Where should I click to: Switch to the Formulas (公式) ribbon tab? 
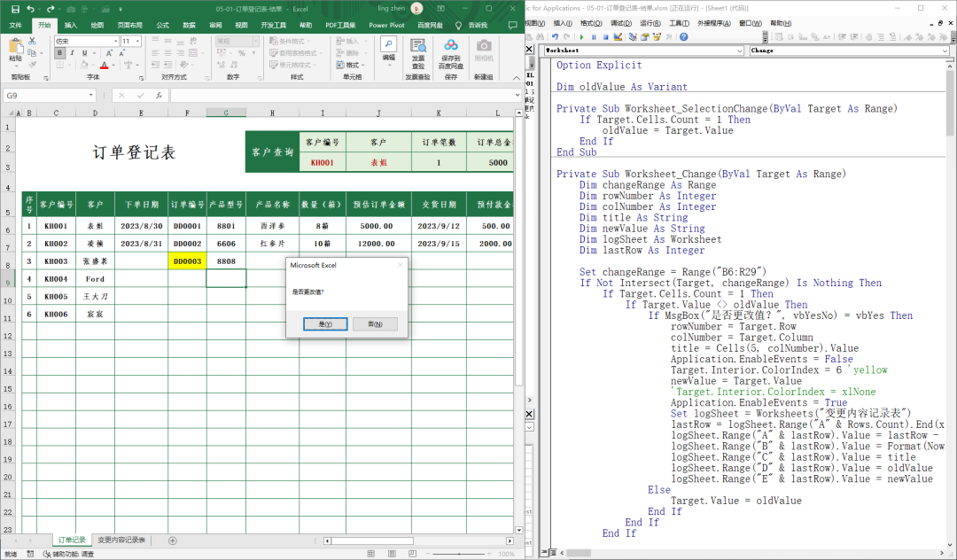click(x=162, y=25)
